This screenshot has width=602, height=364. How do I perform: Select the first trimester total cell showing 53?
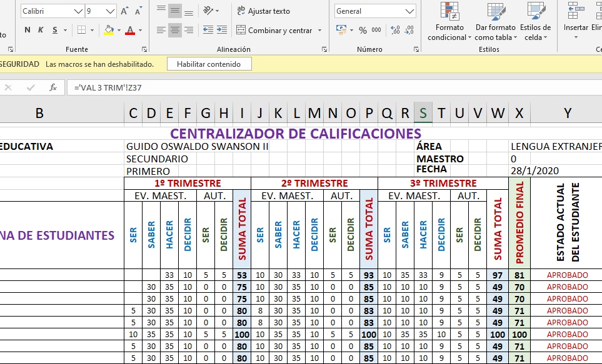pos(242,275)
